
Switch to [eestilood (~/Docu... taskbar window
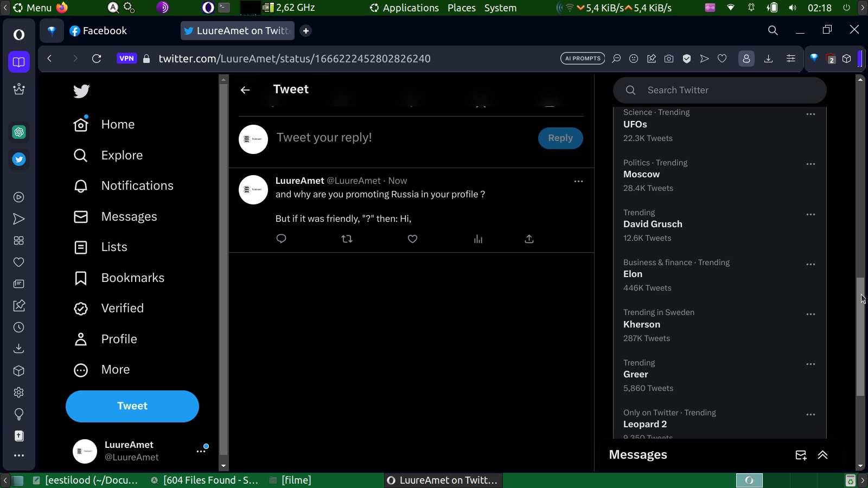(85, 480)
